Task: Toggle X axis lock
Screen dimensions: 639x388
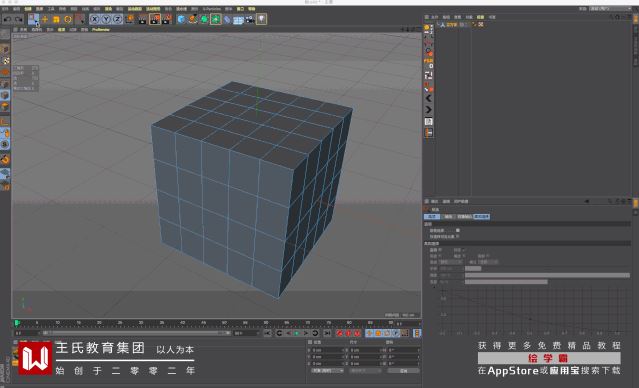Action: pos(95,19)
